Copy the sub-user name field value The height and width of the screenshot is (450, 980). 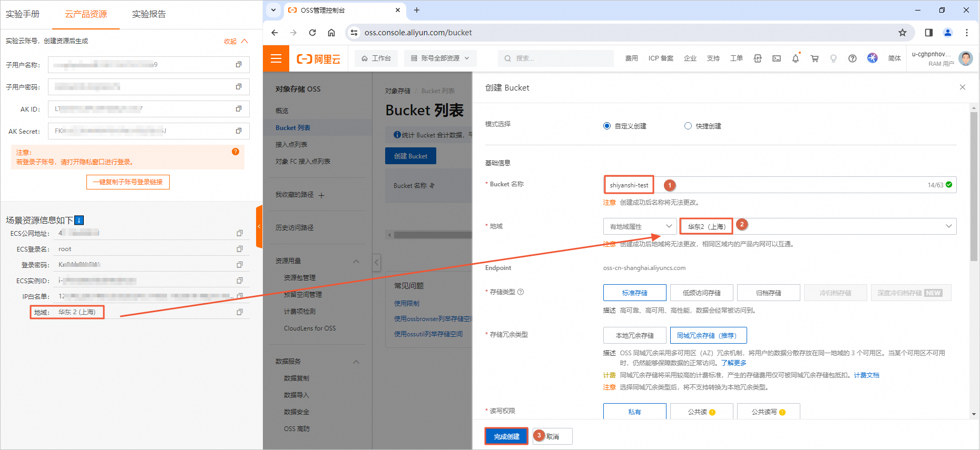tap(239, 65)
